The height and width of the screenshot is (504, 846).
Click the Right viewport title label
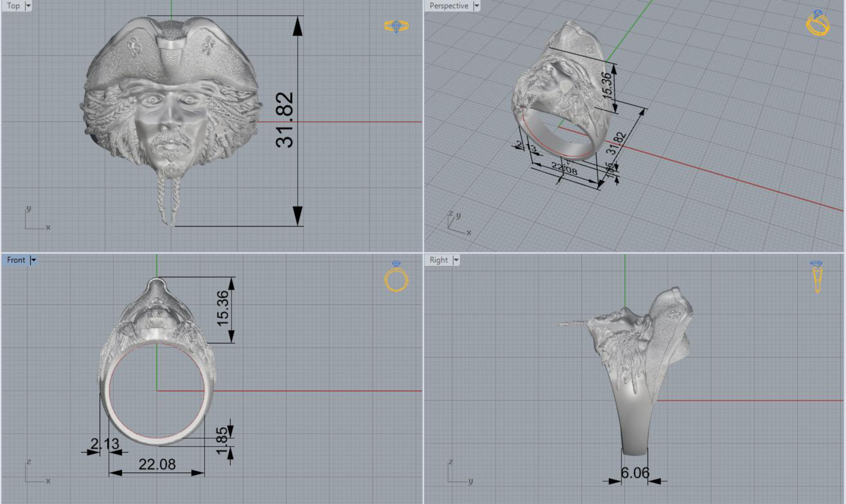pyautogui.click(x=438, y=260)
